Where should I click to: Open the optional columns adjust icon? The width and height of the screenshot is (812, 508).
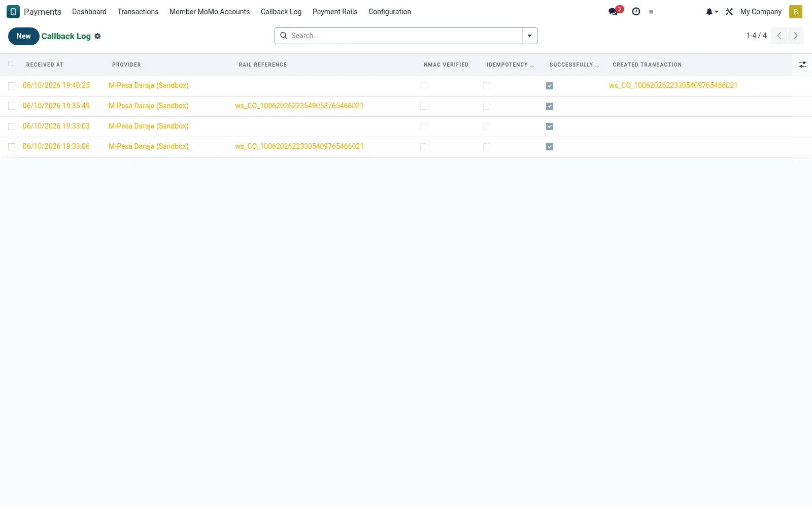pyautogui.click(x=802, y=65)
